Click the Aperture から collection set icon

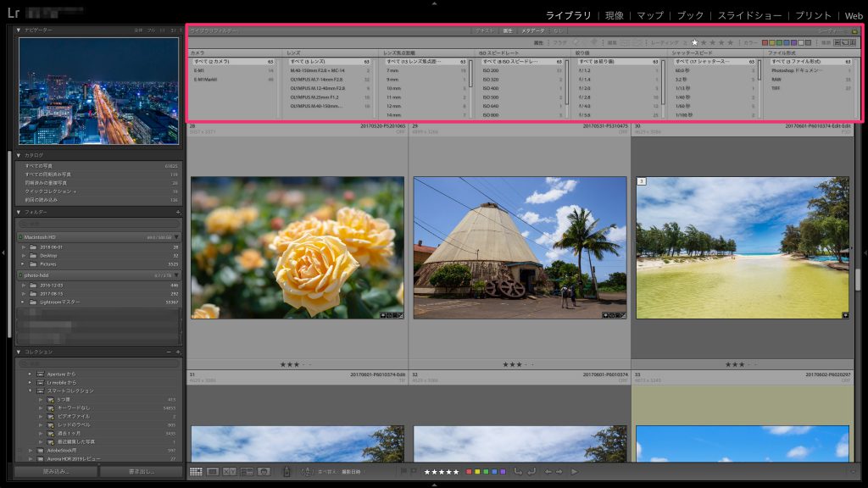pos(41,374)
